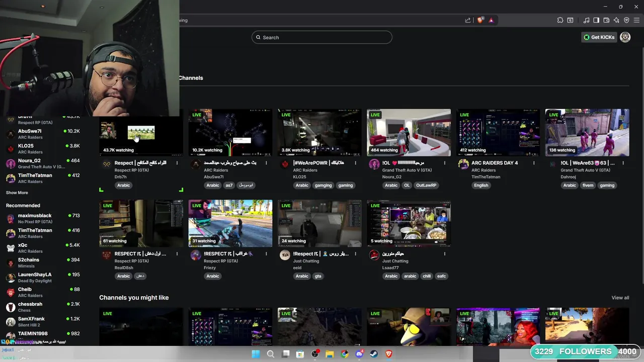This screenshot has width=644, height=362.
Task: Open File Explorer from the taskbar
Action: click(330, 354)
